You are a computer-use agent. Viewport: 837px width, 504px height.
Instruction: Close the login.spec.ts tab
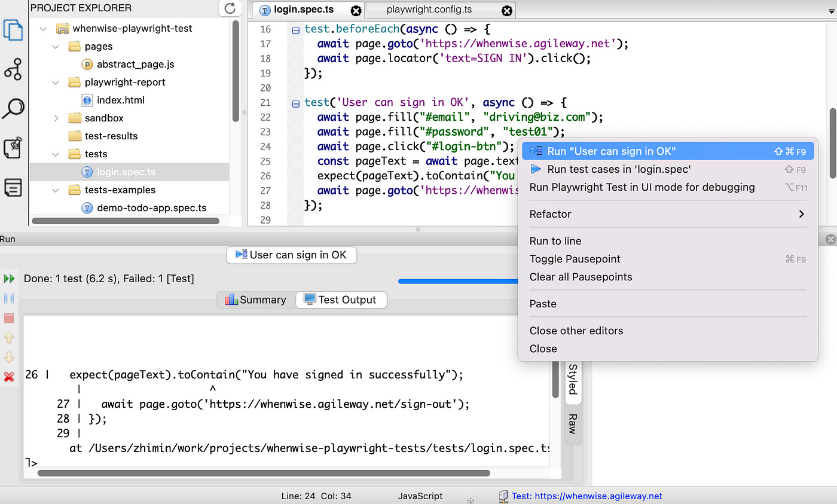point(356,10)
